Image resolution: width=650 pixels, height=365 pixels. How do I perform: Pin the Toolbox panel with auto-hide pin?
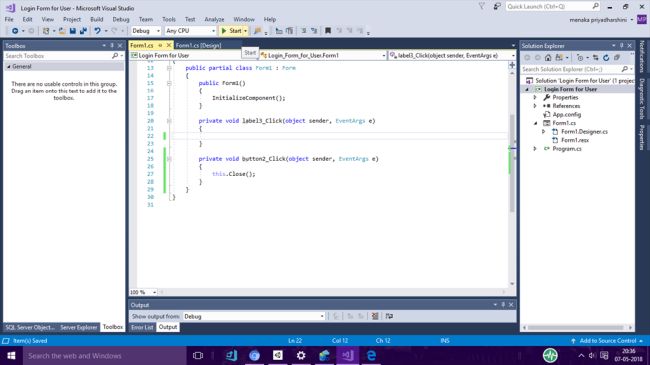click(112, 46)
